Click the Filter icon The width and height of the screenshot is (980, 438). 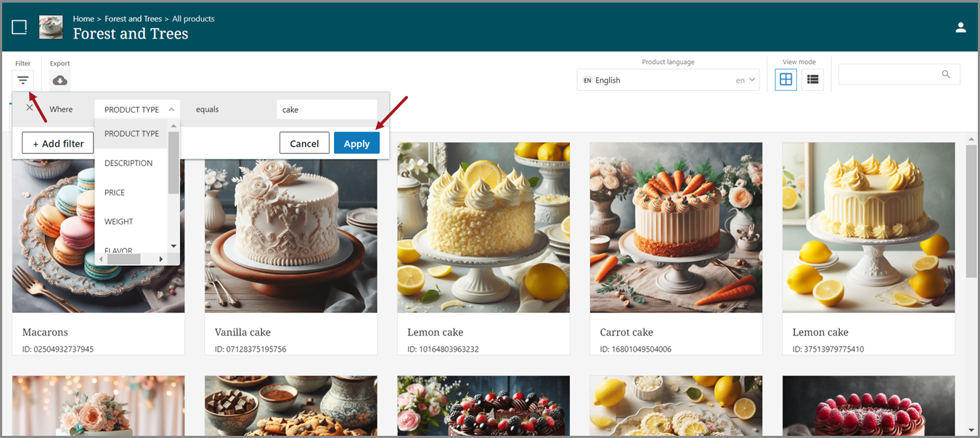[23, 80]
